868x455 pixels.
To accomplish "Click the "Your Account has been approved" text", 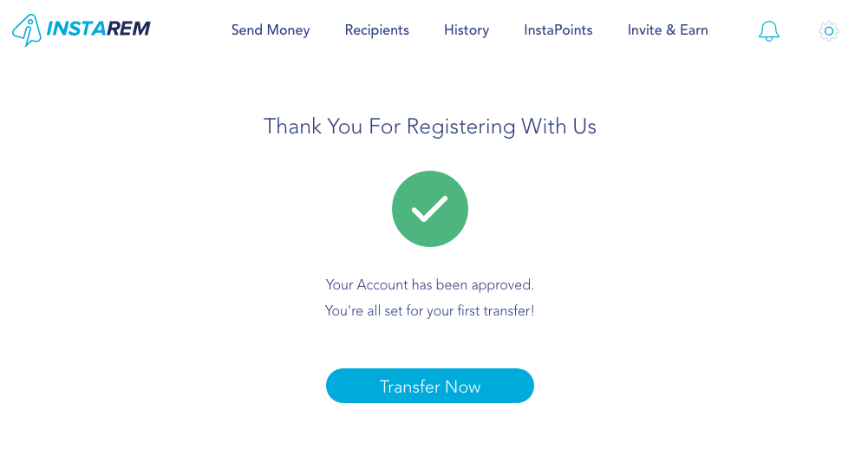I will pos(430,284).
